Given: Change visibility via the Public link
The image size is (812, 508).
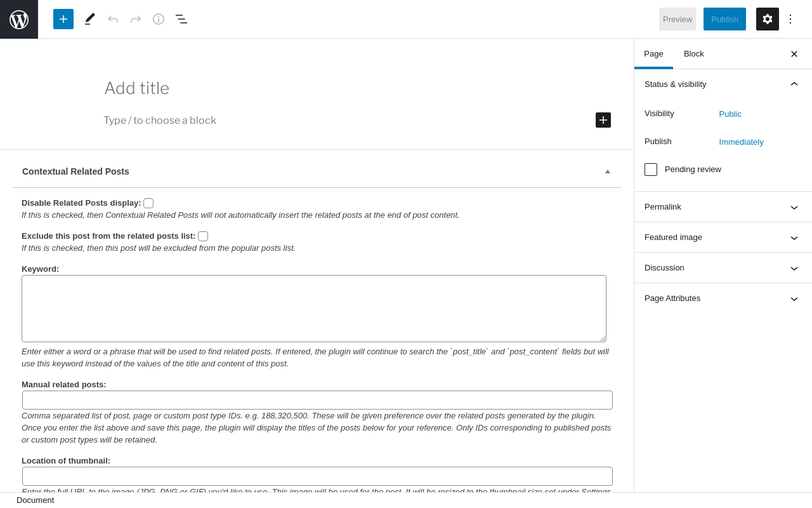Looking at the screenshot, I should (x=730, y=114).
